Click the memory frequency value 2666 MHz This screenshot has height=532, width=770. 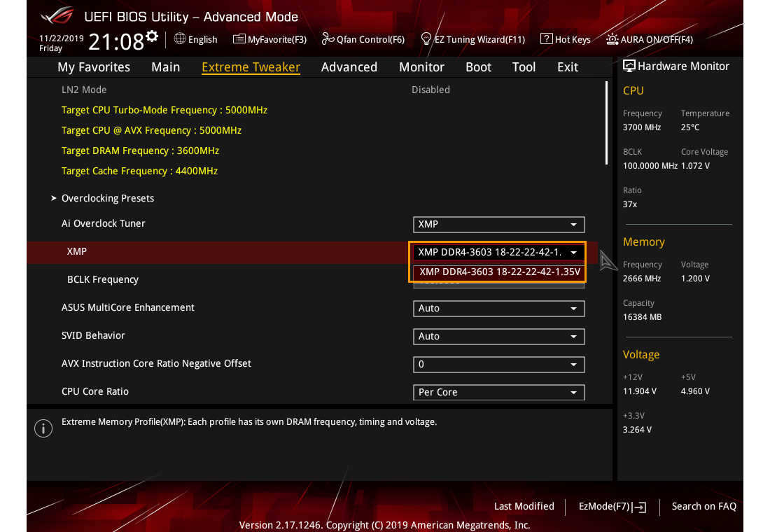642,279
